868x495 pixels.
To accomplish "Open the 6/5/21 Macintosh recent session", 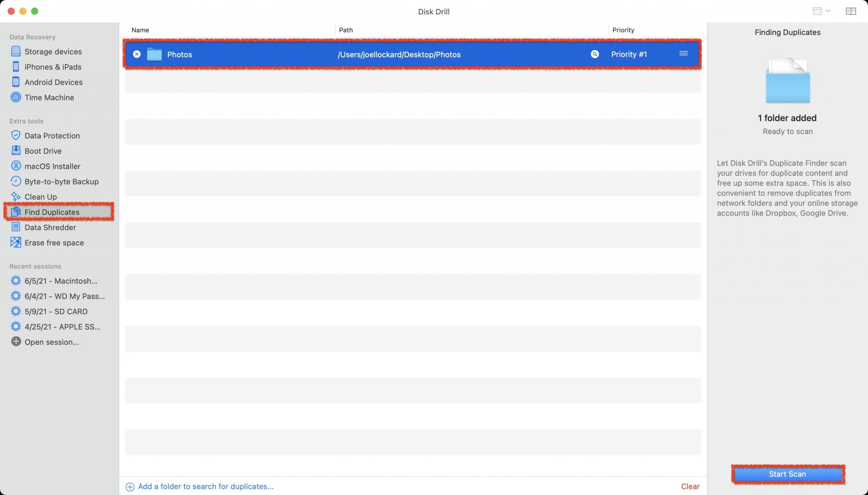I will (x=60, y=280).
